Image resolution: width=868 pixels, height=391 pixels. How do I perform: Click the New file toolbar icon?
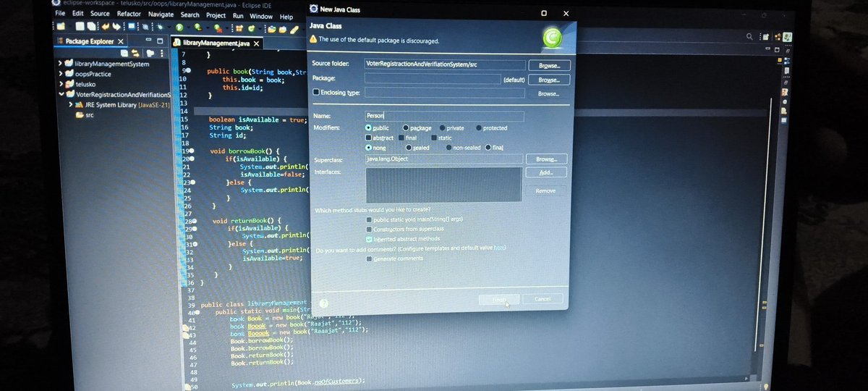[x=61, y=27]
